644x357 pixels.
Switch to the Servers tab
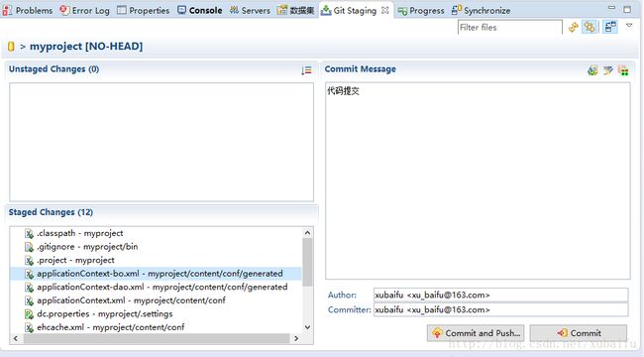[x=250, y=10]
